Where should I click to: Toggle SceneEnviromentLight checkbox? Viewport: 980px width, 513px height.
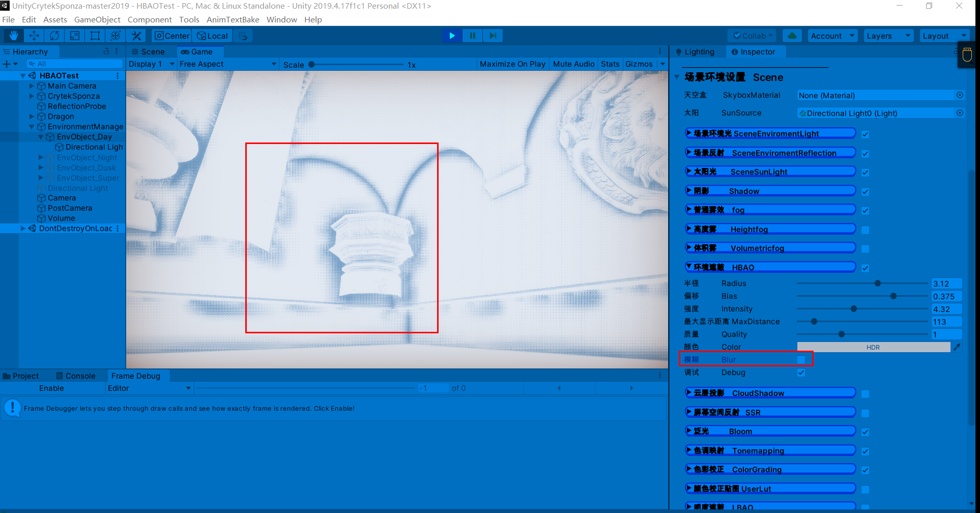tap(865, 134)
